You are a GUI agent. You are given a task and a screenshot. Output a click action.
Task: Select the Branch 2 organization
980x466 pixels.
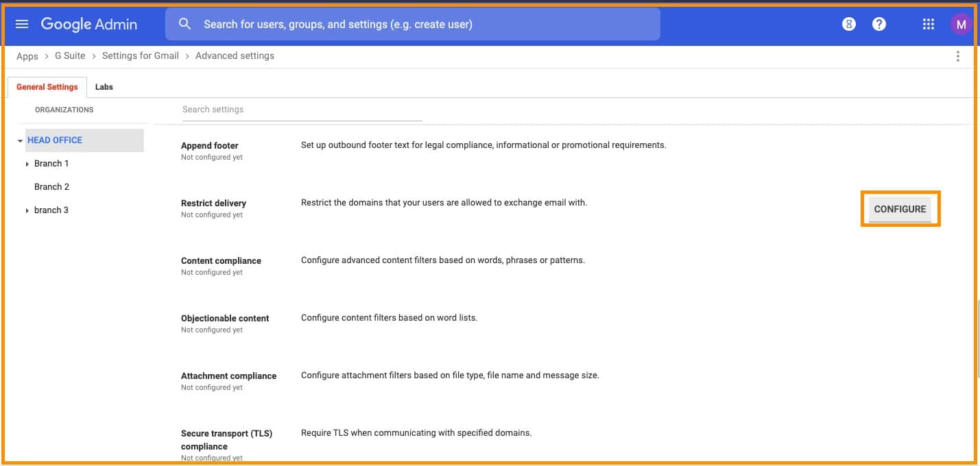(x=52, y=186)
